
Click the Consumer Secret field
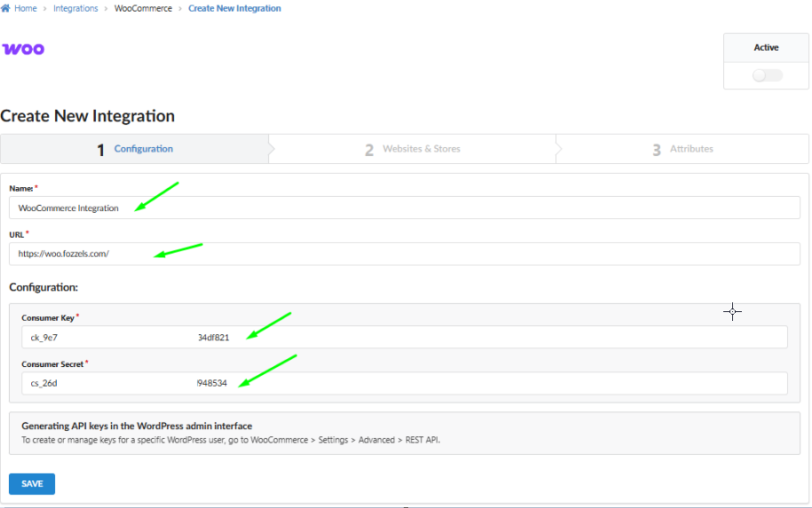tap(405, 383)
